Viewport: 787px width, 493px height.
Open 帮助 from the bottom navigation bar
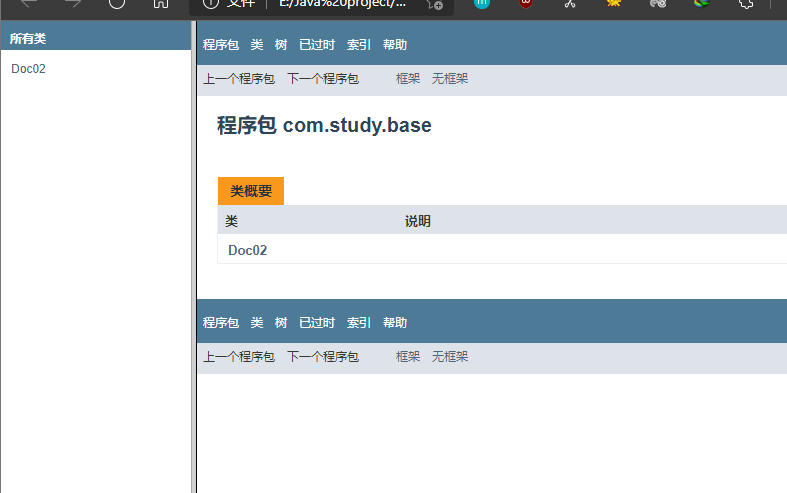[x=395, y=322]
